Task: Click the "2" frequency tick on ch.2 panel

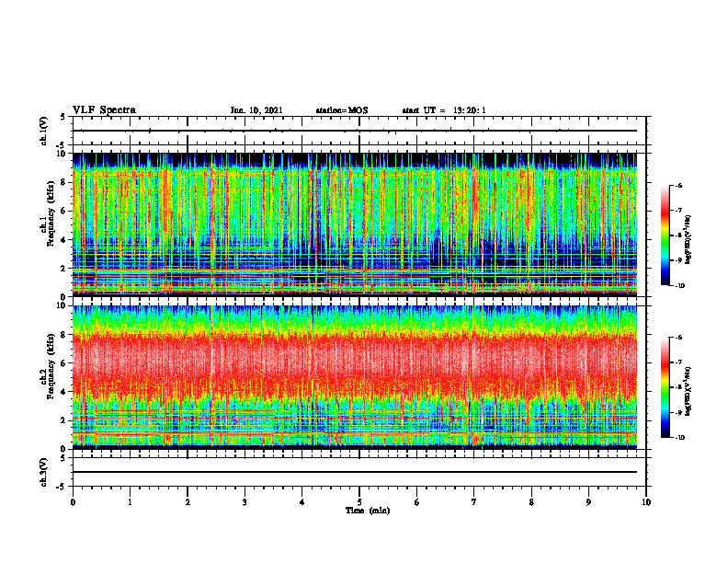Action: point(63,420)
